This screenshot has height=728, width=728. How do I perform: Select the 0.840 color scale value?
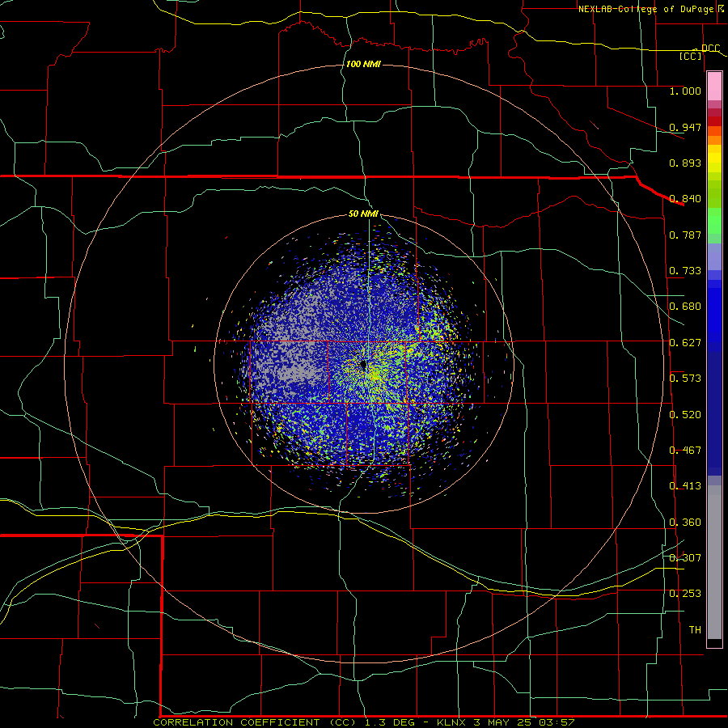tap(685, 199)
